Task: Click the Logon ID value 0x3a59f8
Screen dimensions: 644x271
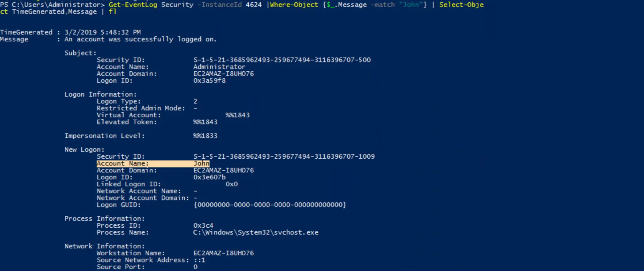Action: [210, 80]
